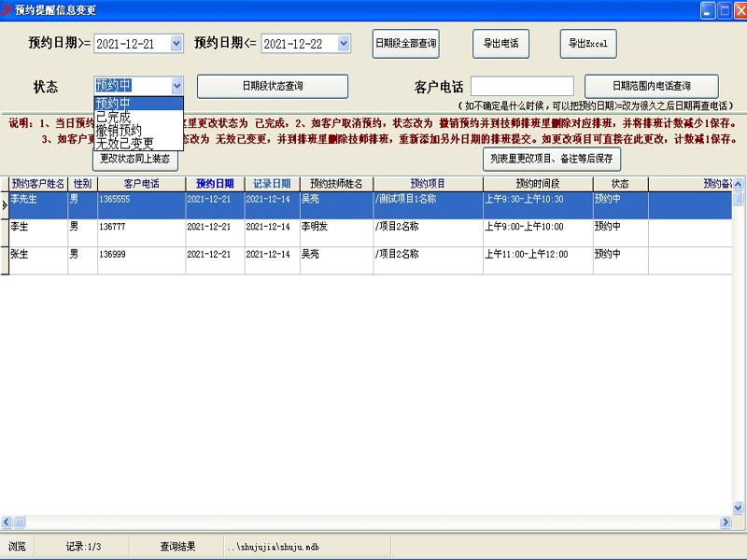Open the 预约日期<= date dropdown arrow
Viewport: 747px width, 560px height.
tap(344, 44)
